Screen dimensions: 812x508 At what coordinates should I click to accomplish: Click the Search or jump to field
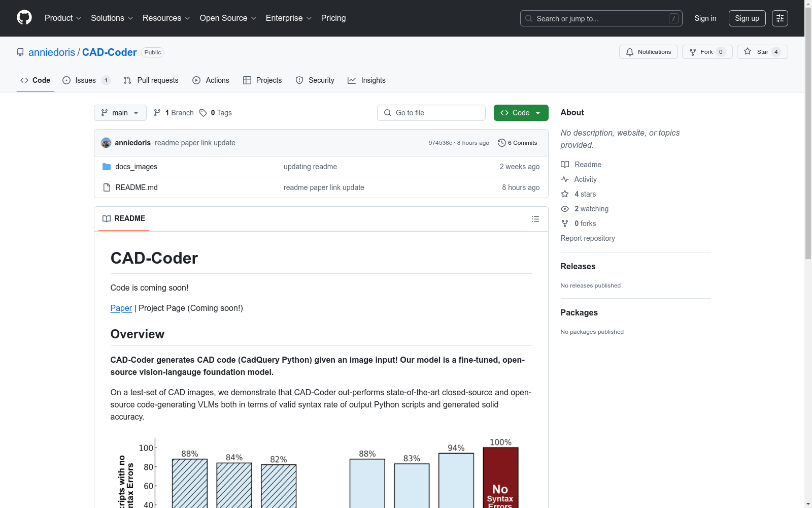(x=601, y=18)
